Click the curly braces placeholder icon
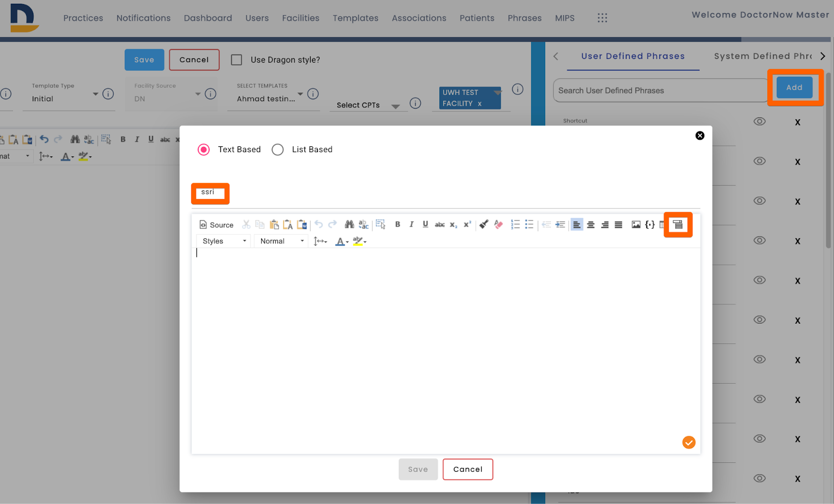 pyautogui.click(x=650, y=225)
